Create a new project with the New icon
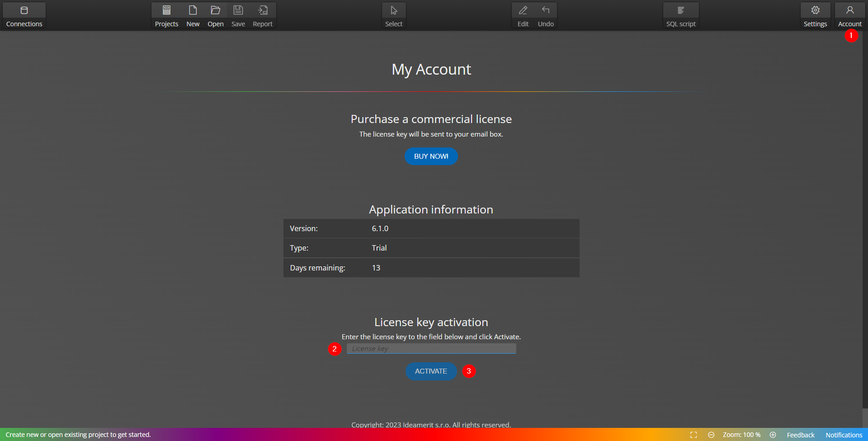Image resolution: width=868 pixels, height=441 pixels. click(193, 15)
